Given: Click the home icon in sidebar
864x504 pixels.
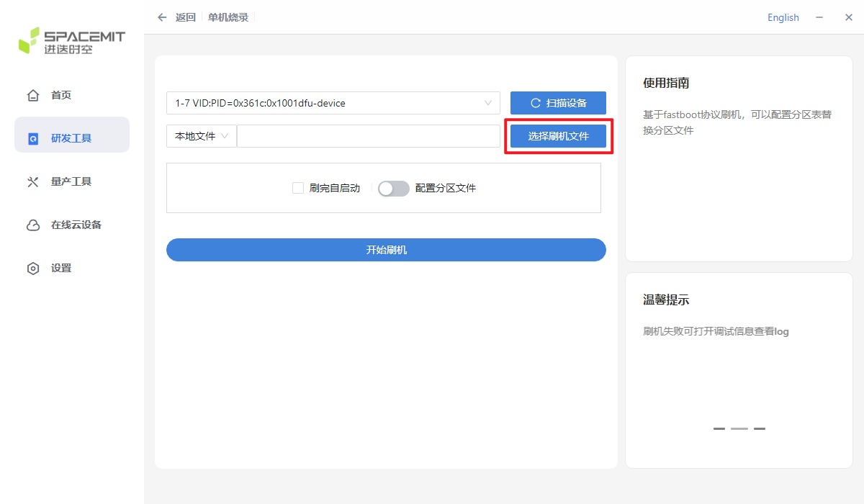Looking at the screenshot, I should pos(32,95).
